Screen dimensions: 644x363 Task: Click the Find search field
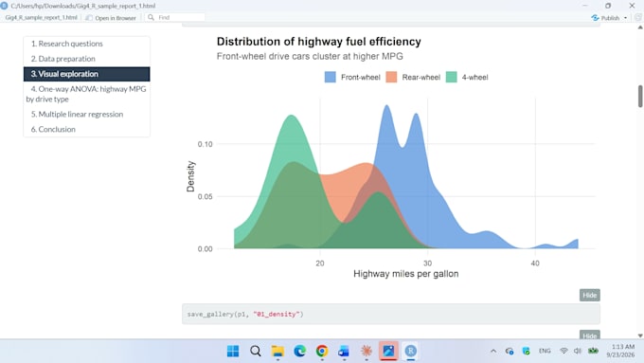174,17
